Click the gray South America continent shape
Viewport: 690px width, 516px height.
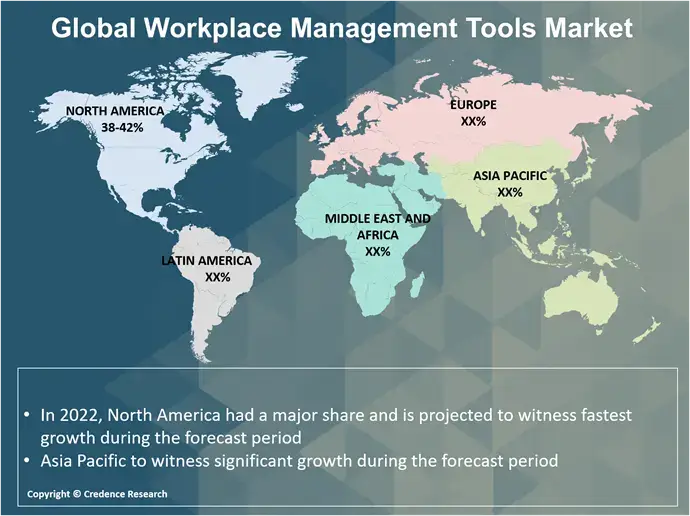point(215,310)
